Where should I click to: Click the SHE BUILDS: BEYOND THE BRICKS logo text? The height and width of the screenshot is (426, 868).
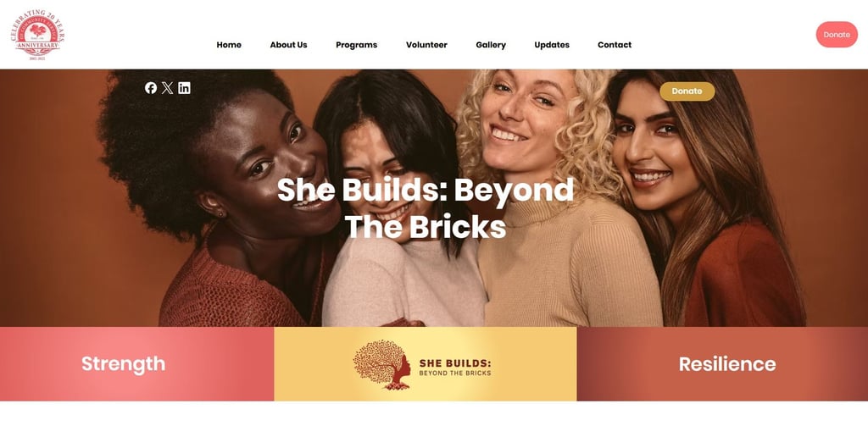(455, 368)
